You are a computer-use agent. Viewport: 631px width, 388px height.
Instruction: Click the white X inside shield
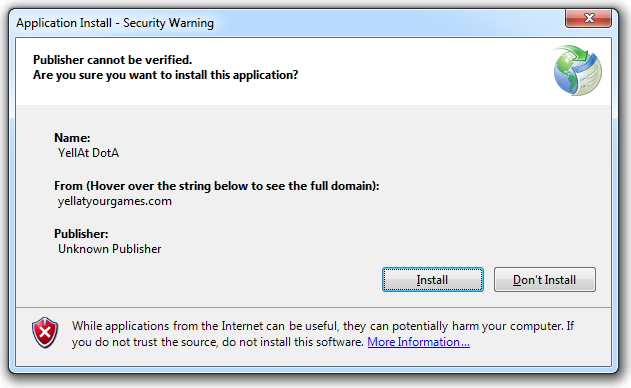45,332
